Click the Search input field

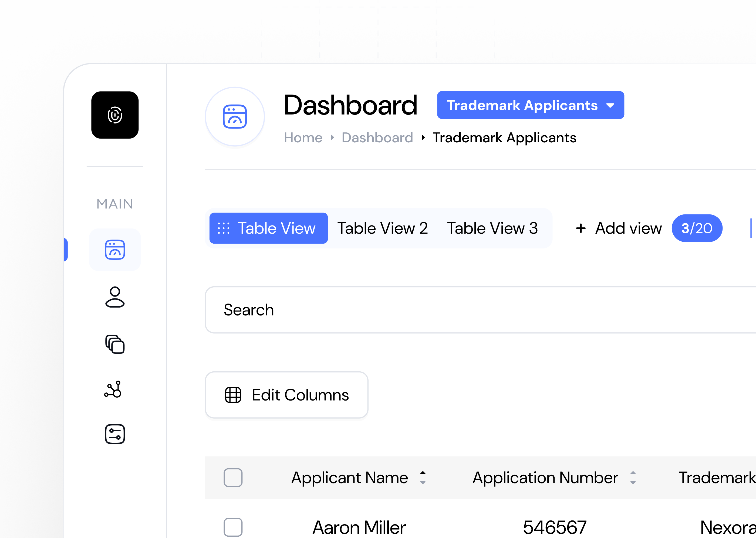click(397, 310)
